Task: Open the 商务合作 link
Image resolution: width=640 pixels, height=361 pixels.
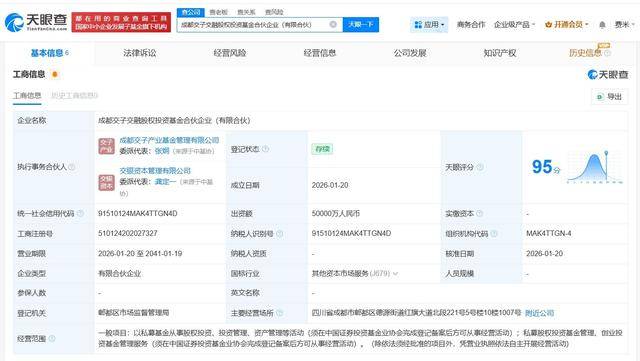Action: click(471, 25)
